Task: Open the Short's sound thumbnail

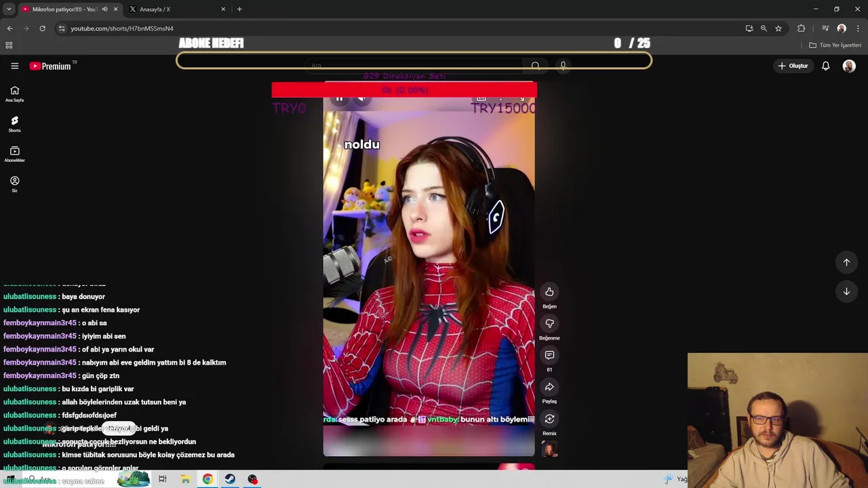Action: point(549,449)
